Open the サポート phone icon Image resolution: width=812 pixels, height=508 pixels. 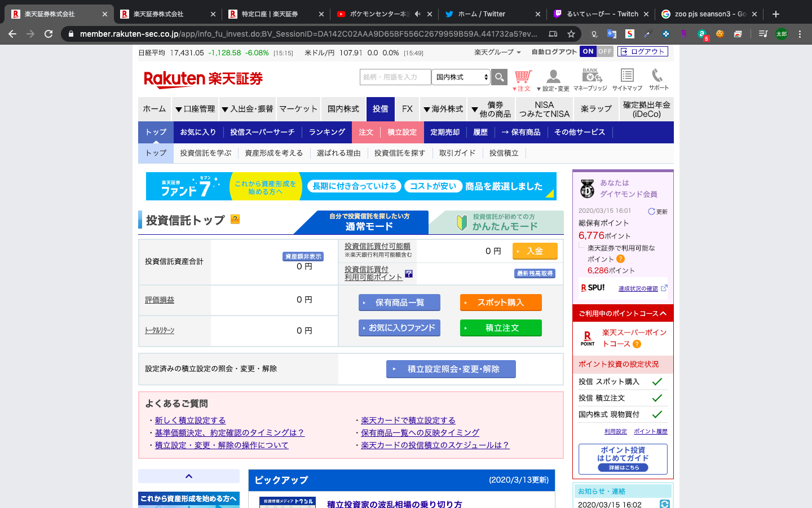coord(658,80)
